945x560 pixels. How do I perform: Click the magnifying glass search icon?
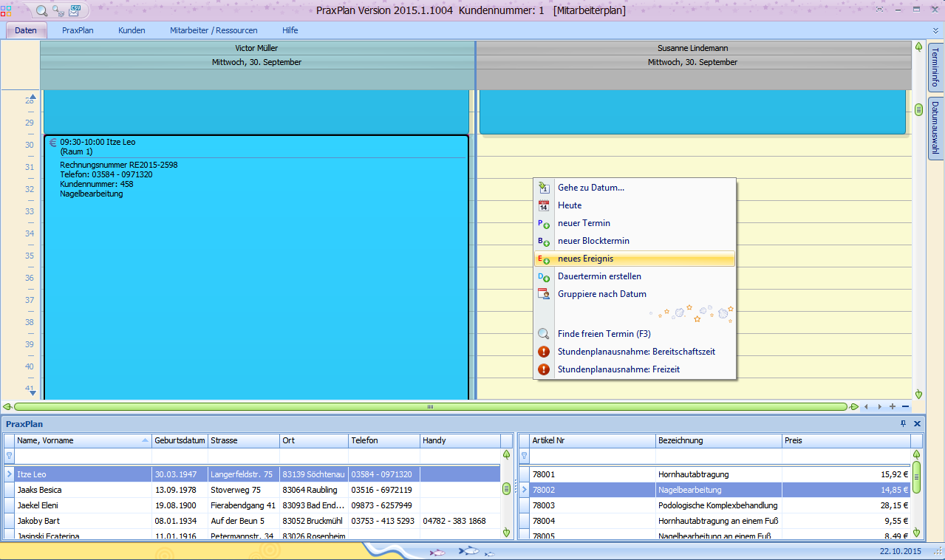(41, 10)
